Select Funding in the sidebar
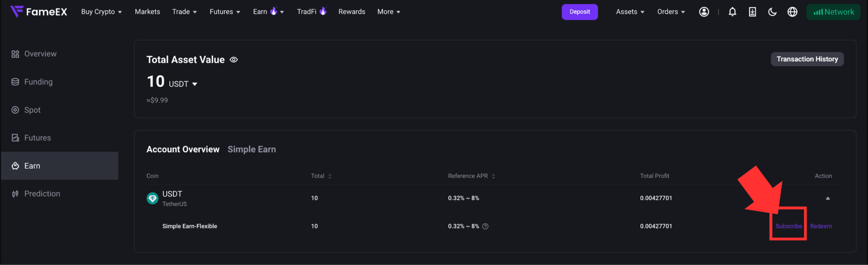 (59, 82)
